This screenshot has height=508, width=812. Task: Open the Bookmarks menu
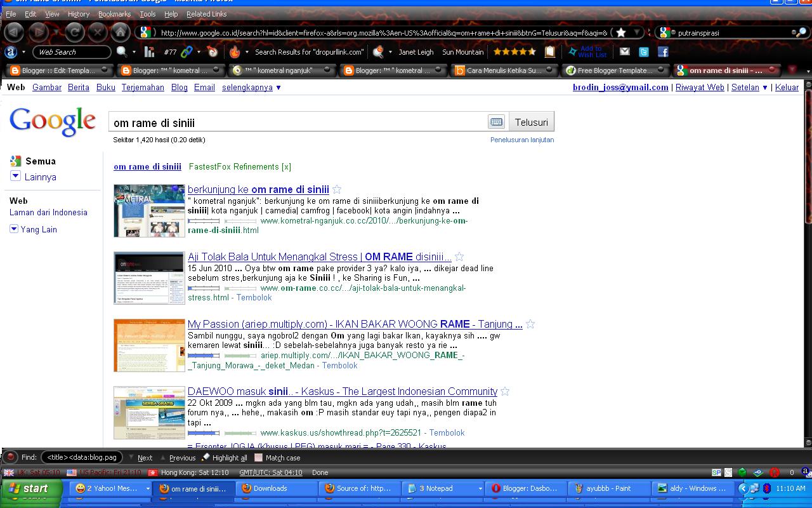click(115, 14)
